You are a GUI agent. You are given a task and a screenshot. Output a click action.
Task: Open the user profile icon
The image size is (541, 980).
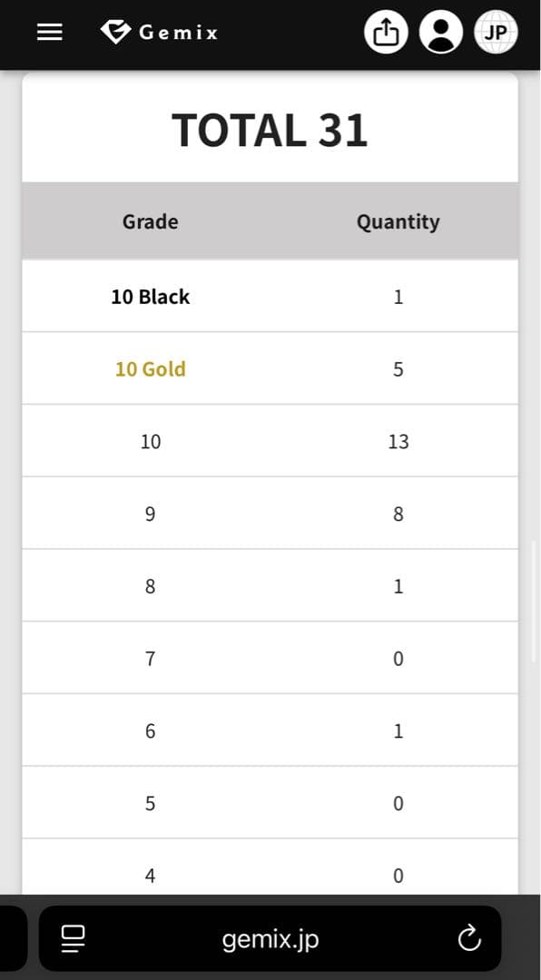point(441,30)
